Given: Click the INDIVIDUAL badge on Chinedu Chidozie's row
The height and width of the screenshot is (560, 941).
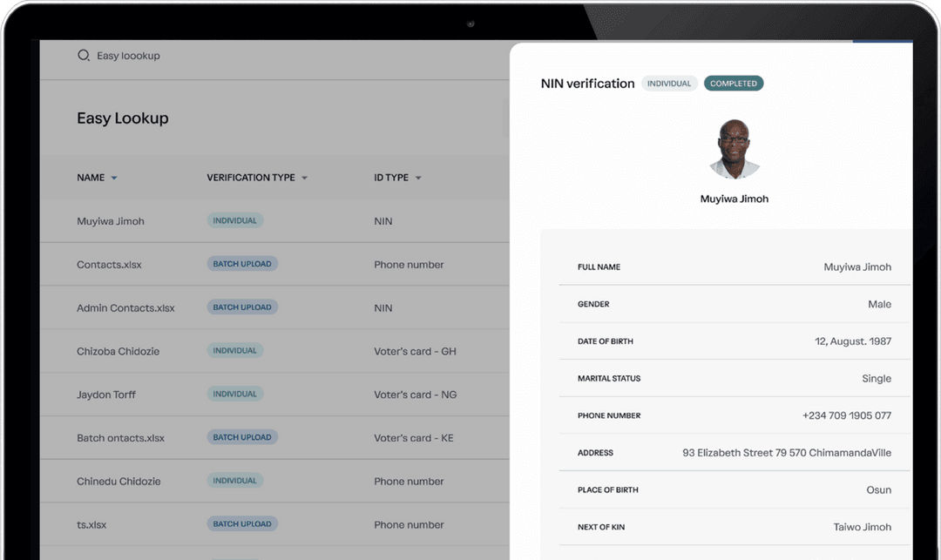Looking at the screenshot, I should click(x=234, y=480).
